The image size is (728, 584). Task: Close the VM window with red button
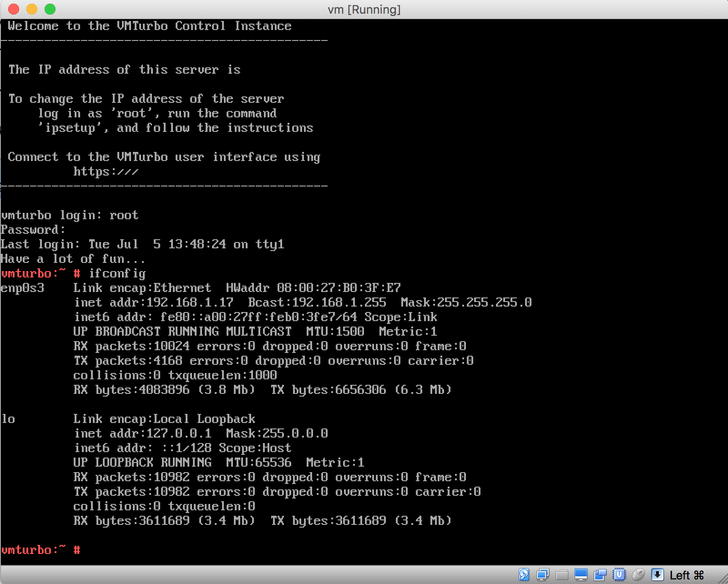(14, 9)
